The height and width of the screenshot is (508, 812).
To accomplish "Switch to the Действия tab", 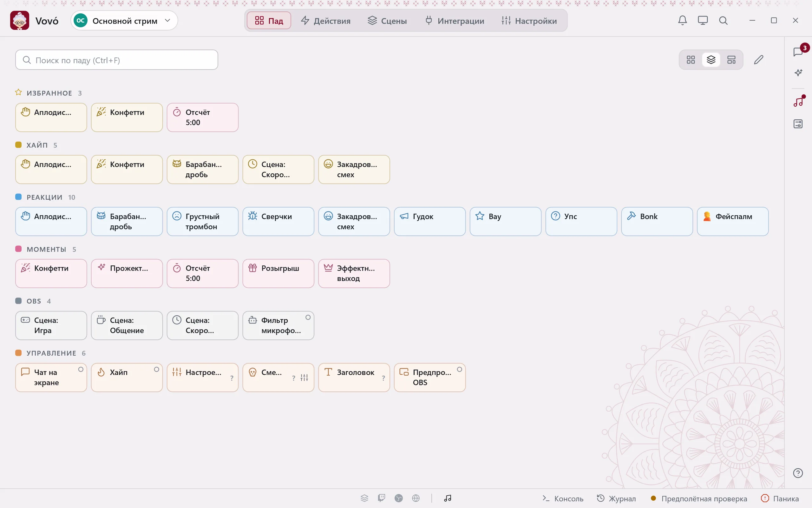I will pos(325,21).
